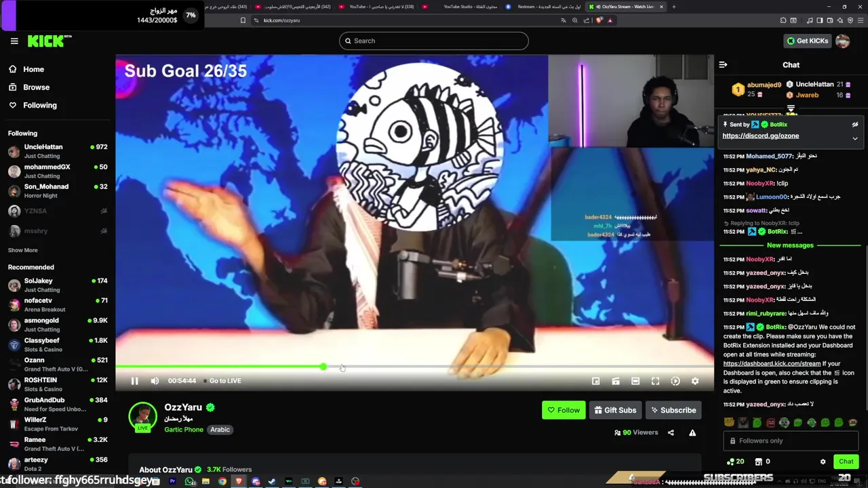The width and height of the screenshot is (868, 488).
Task: Subscribe to OzzYaru
Action: [673, 410]
